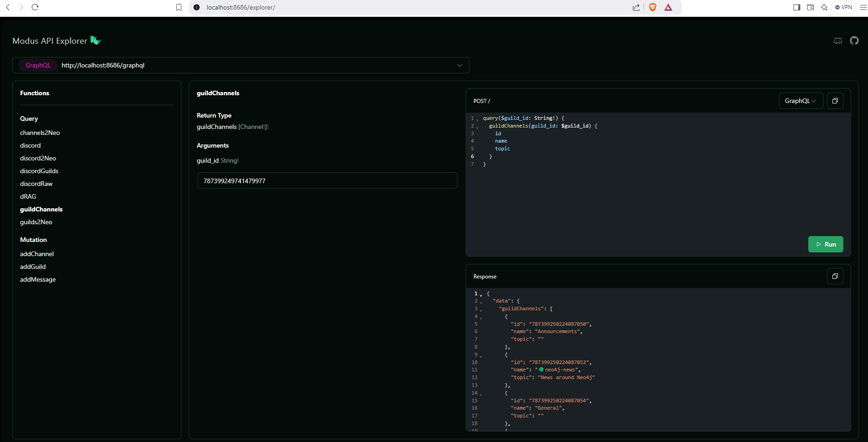Collapse Announcements object fold arrow
Screen dimensions: 868x442
coord(481,318)
